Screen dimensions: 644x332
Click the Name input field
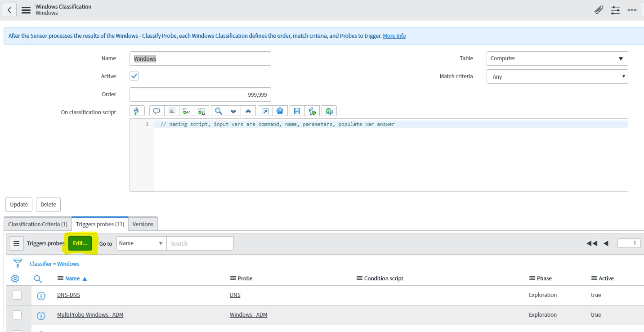click(200, 58)
